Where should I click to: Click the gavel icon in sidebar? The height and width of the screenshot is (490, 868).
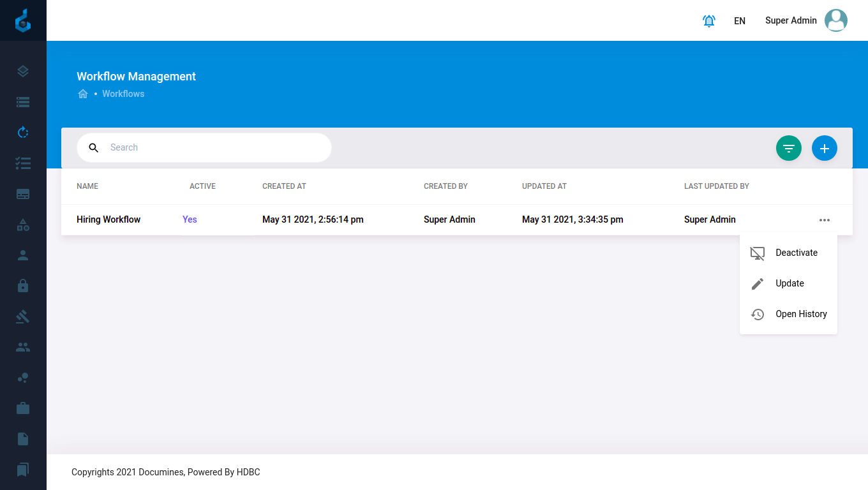(x=23, y=316)
